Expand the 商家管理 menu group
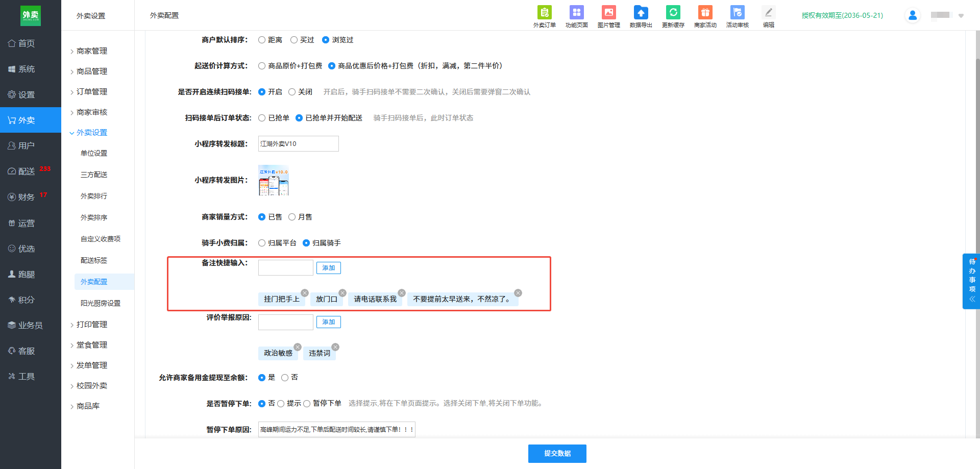 pos(92,51)
